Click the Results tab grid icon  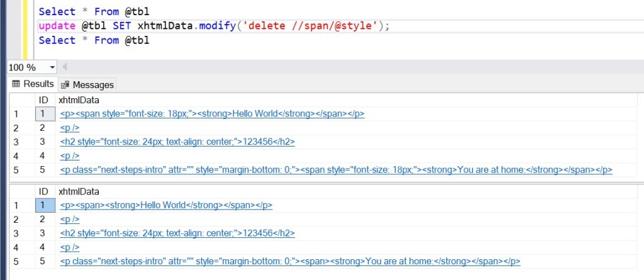[x=16, y=84]
